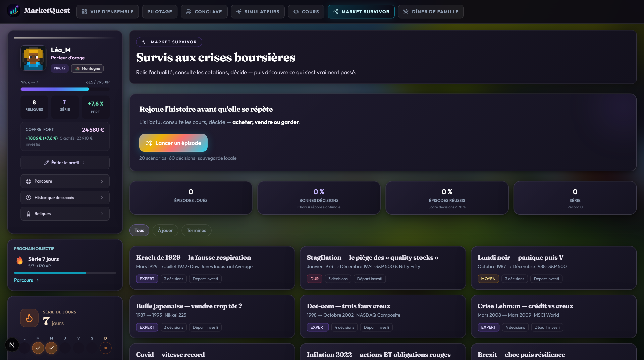Click the Épisodes joués stat card
Image resolution: width=644 pixels, height=360 pixels.
tap(191, 198)
